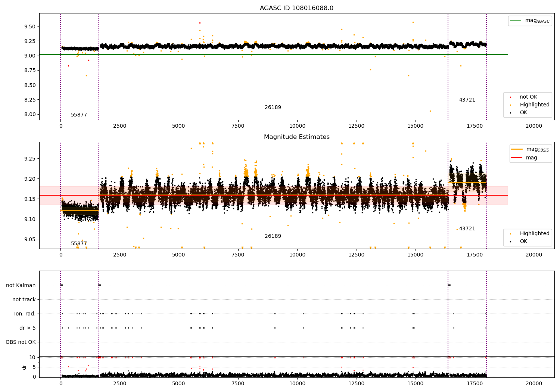Click the 8.75 y-tick of the top plot
The height and width of the screenshot is (392, 560).
(x=30, y=71)
